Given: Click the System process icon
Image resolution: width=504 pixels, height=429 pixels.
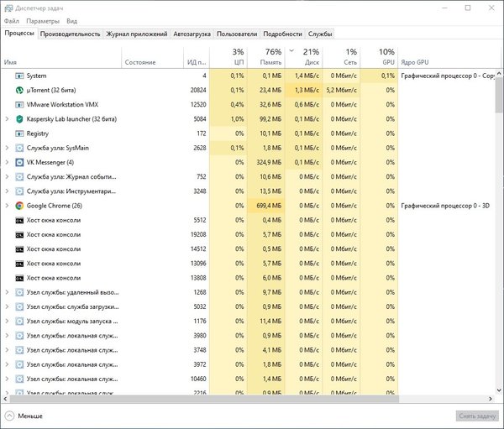Looking at the screenshot, I should coord(19,76).
